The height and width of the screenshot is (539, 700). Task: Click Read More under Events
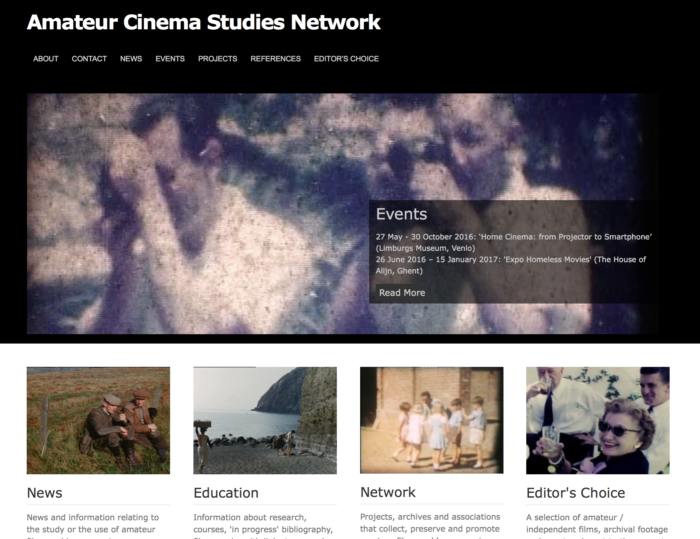[402, 293]
